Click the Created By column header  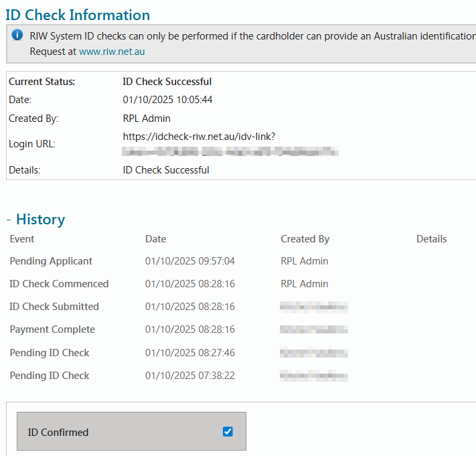(305, 239)
